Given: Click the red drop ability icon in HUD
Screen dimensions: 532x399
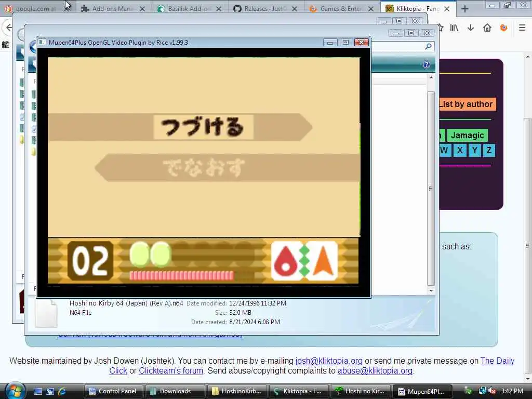Looking at the screenshot, I should (286, 261).
